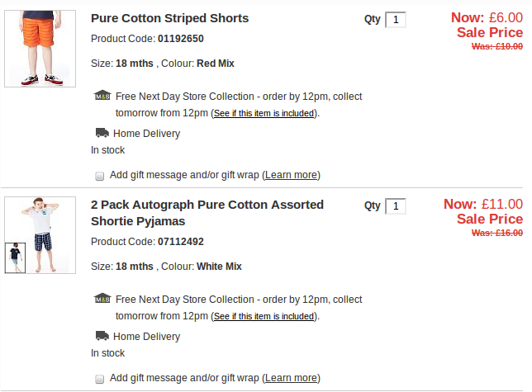Tick gift wrap checkbox for Striped Shorts
This screenshot has width=532, height=392.
coord(100,176)
